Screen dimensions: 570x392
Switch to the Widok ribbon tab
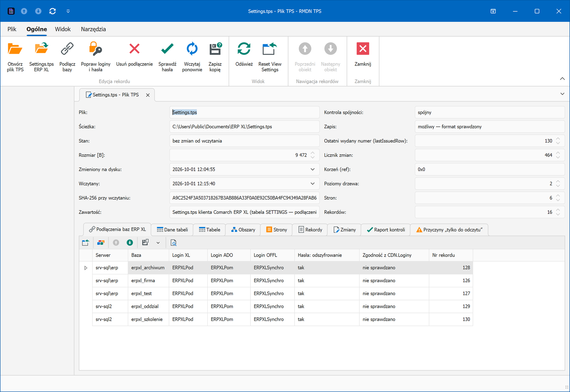pos(63,29)
